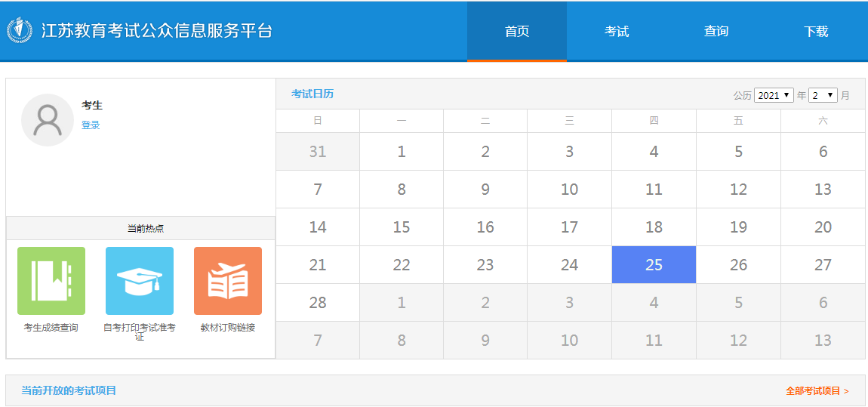Click the 当前开放的考试项目 heading
The height and width of the screenshot is (407, 868).
click(69, 390)
